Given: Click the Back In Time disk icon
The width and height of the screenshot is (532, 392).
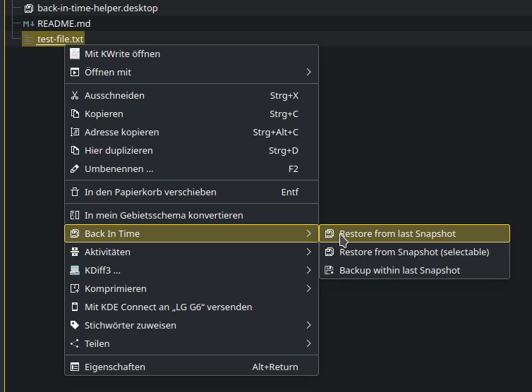Looking at the screenshot, I should (75, 233).
